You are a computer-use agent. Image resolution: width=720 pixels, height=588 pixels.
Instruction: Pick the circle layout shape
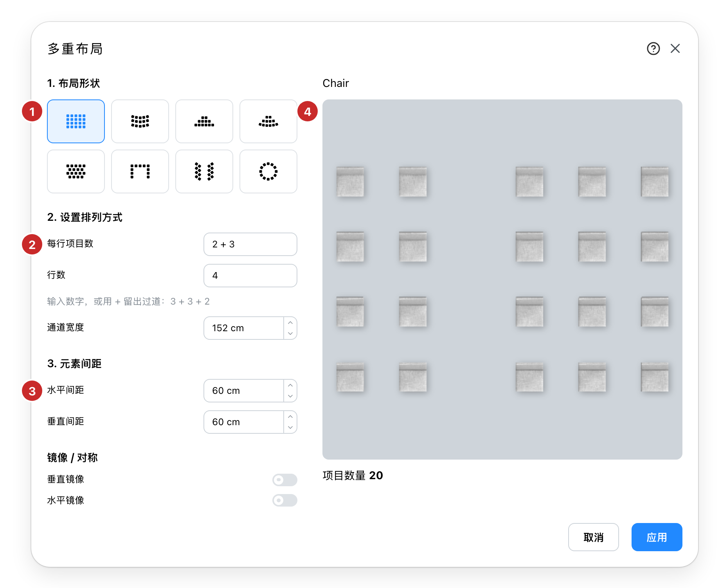(268, 171)
